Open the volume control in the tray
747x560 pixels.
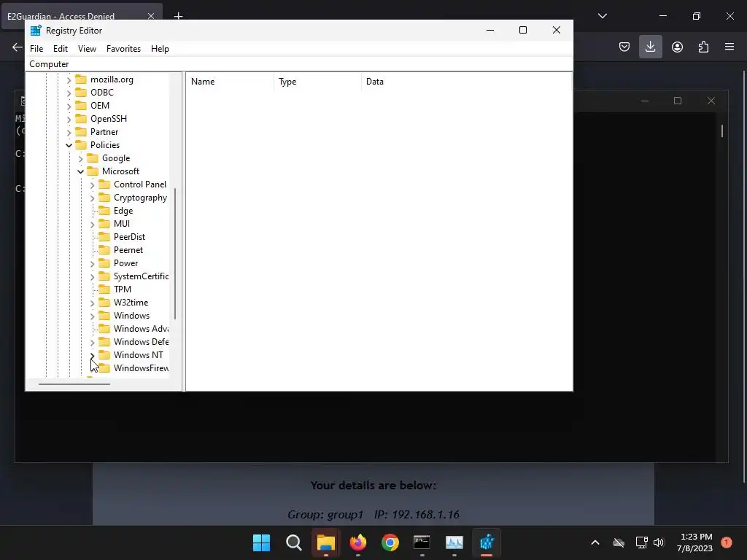coord(659,542)
